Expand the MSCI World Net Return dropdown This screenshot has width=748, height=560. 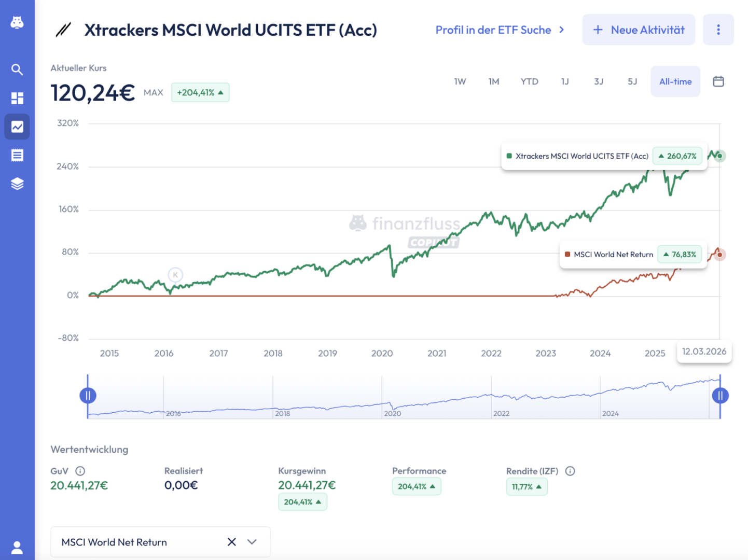(252, 542)
